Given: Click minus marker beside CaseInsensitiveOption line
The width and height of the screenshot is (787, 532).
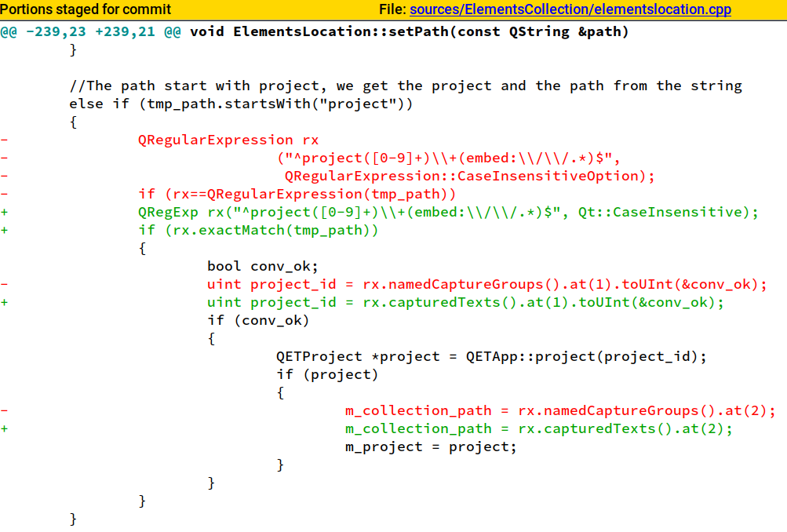Looking at the screenshot, I should pos(5,175).
